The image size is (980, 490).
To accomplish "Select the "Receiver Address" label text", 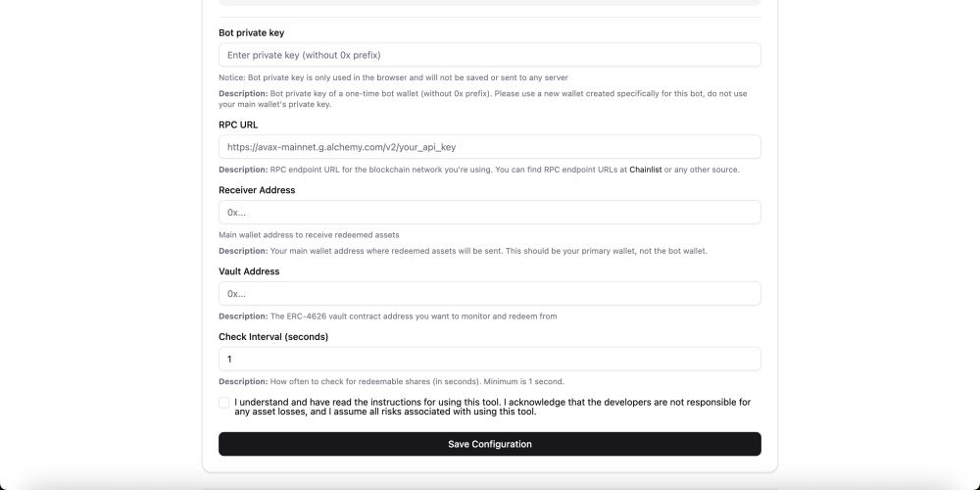I will point(257,190).
